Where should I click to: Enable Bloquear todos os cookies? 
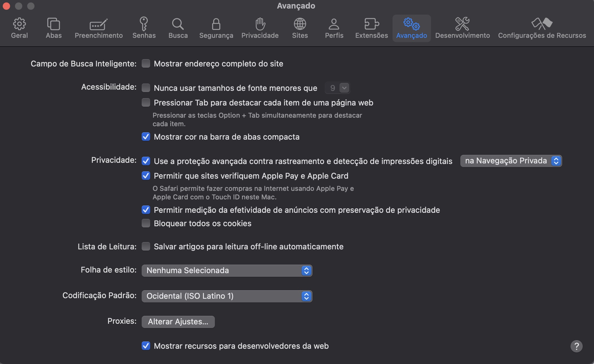tap(146, 223)
